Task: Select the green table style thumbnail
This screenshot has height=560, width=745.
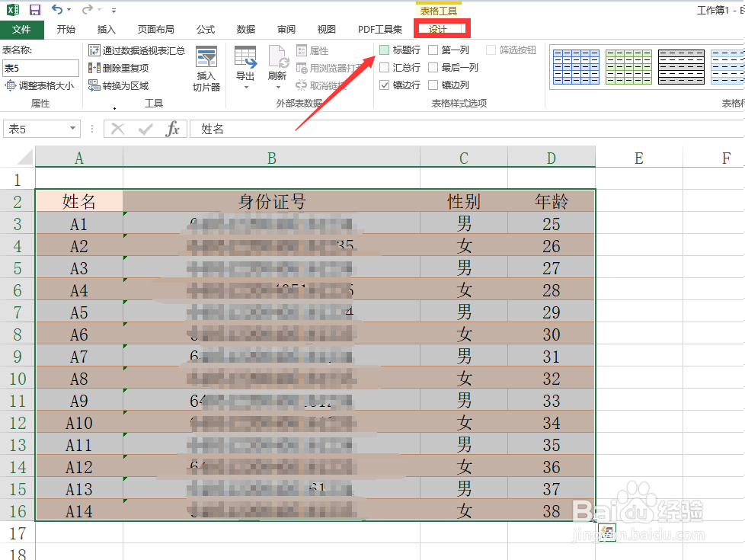Action: click(x=628, y=67)
